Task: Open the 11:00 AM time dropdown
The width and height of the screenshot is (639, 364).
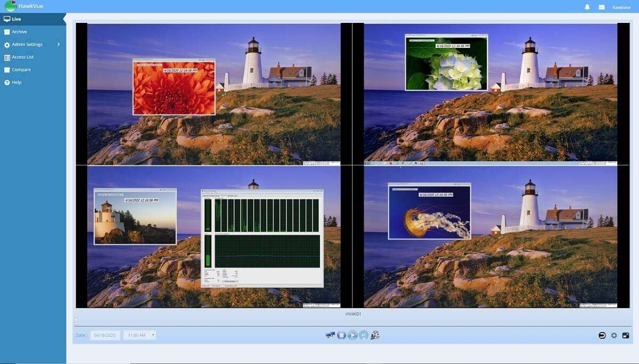Action: 140,335
